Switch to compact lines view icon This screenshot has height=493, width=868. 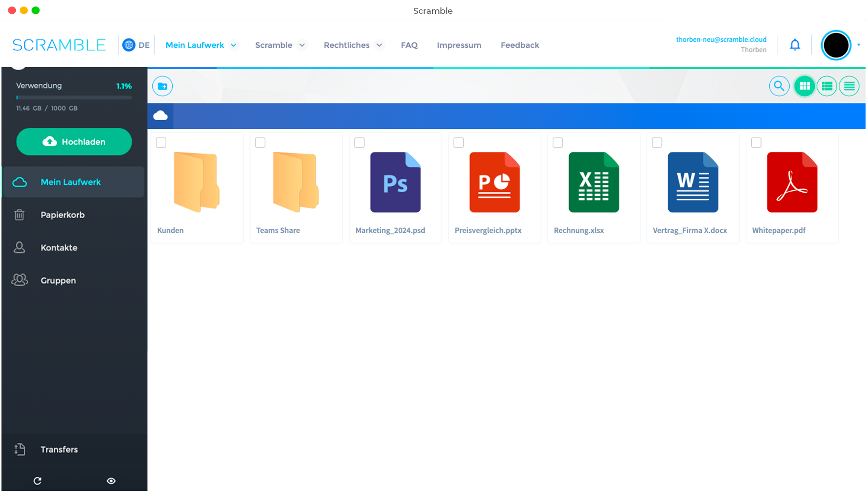point(849,86)
